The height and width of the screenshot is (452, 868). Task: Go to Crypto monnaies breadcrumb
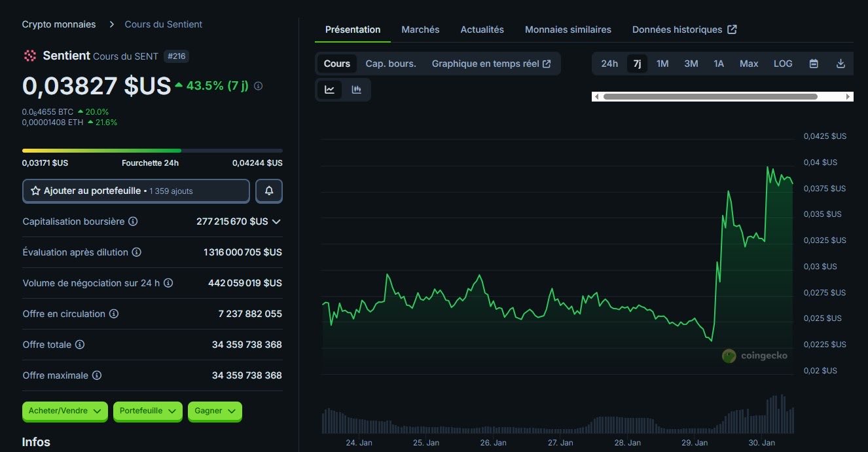tap(59, 24)
